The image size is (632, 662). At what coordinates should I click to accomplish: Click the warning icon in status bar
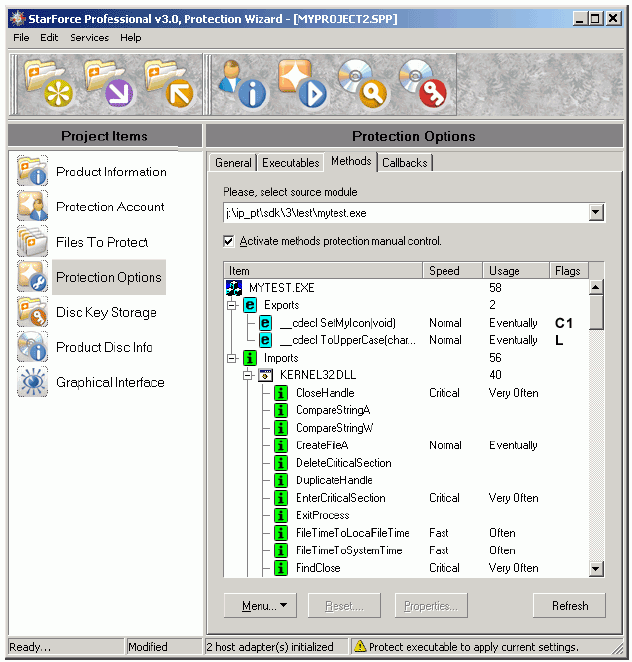click(x=360, y=646)
